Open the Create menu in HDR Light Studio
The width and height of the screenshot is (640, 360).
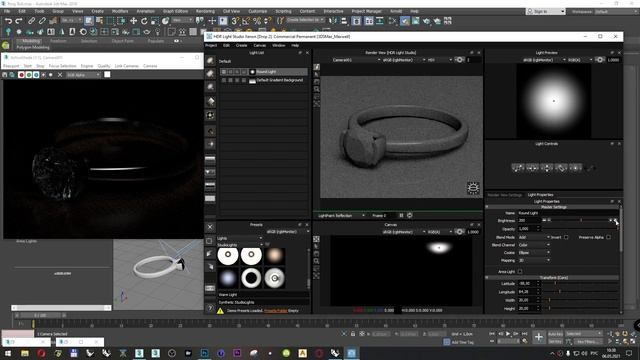click(x=241, y=45)
